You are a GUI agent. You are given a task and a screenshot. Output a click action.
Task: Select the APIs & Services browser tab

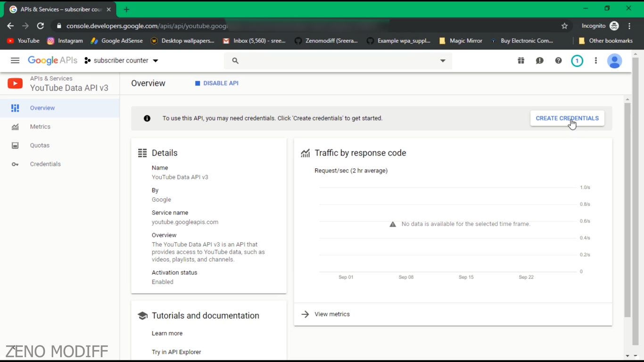point(60,9)
